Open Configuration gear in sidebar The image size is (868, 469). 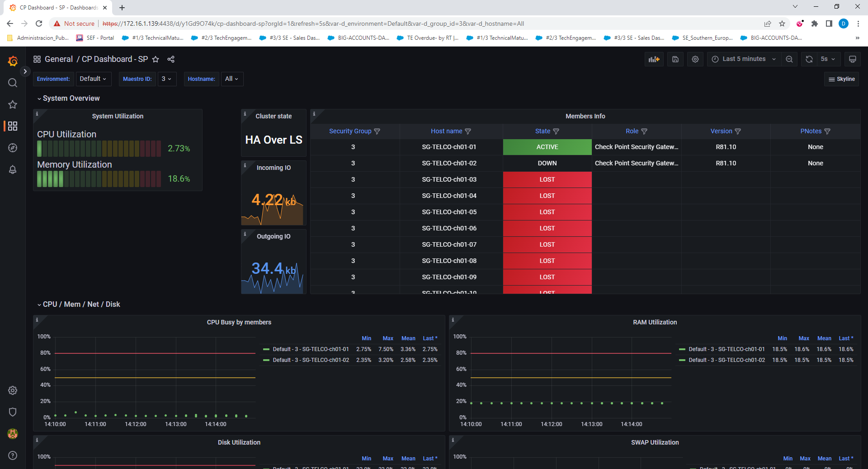point(13,390)
